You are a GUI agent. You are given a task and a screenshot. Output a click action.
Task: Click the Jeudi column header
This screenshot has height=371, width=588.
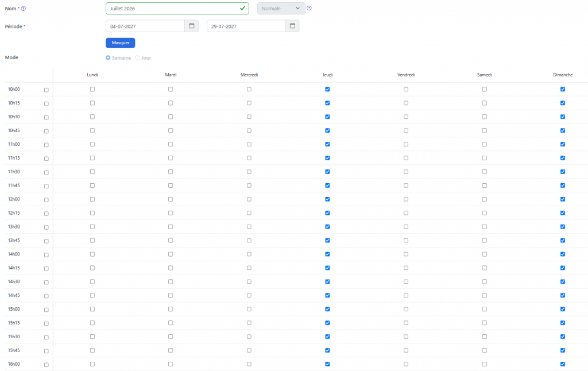click(327, 75)
